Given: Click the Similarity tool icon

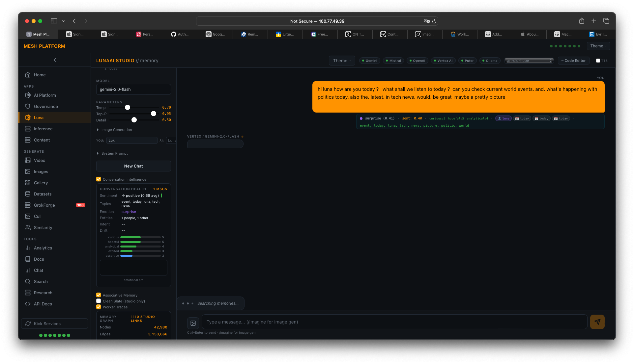Looking at the screenshot, I should click(28, 227).
